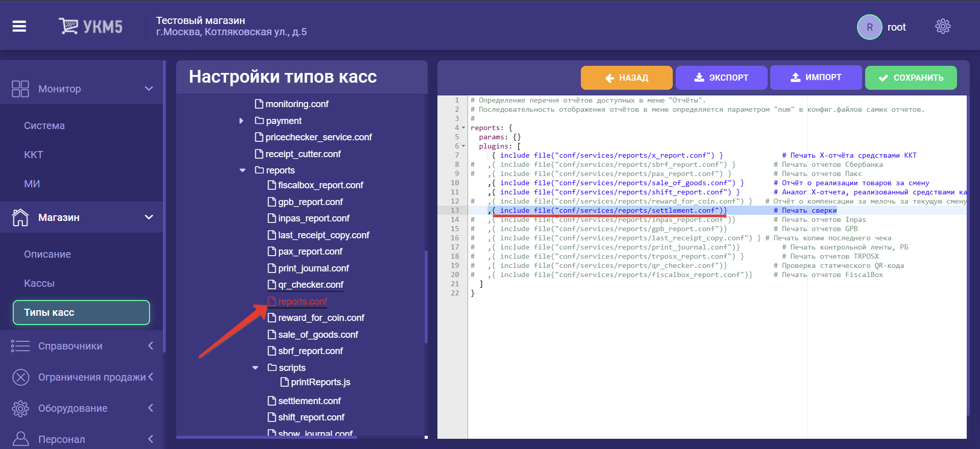Expand the Ограничения продажи chevron
The width and height of the screenshot is (980, 449).
pos(151,377)
